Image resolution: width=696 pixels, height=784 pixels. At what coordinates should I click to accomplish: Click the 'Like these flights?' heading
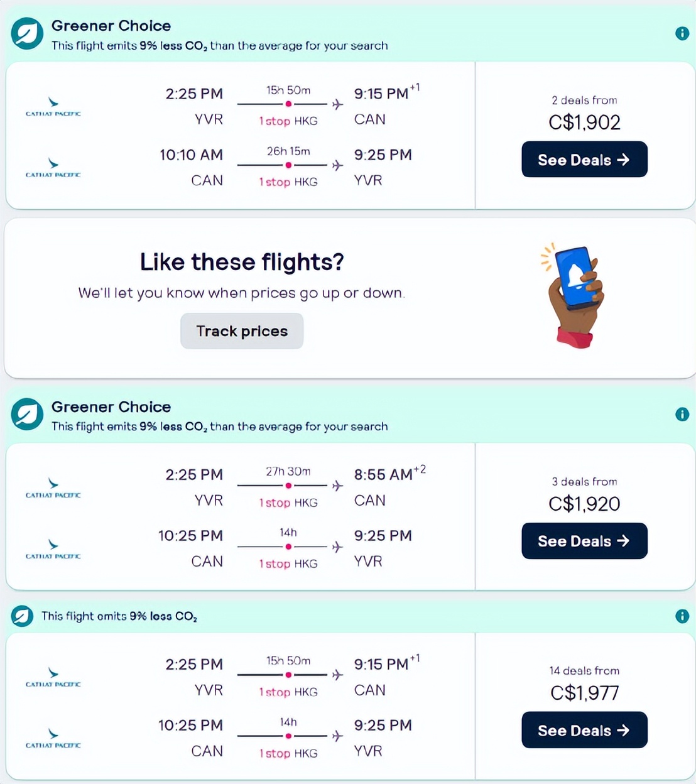tap(242, 262)
